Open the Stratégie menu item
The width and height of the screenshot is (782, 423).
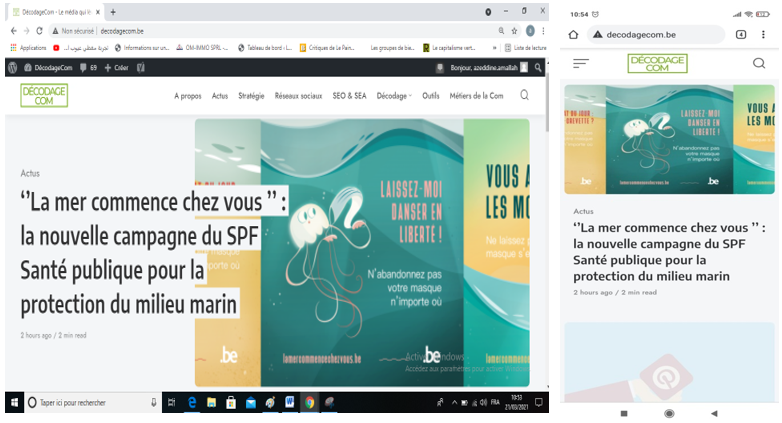coord(251,96)
